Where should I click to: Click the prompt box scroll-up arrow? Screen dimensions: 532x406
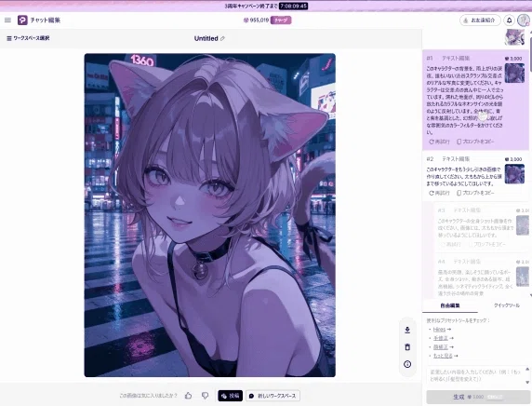pyautogui.click(x=527, y=369)
